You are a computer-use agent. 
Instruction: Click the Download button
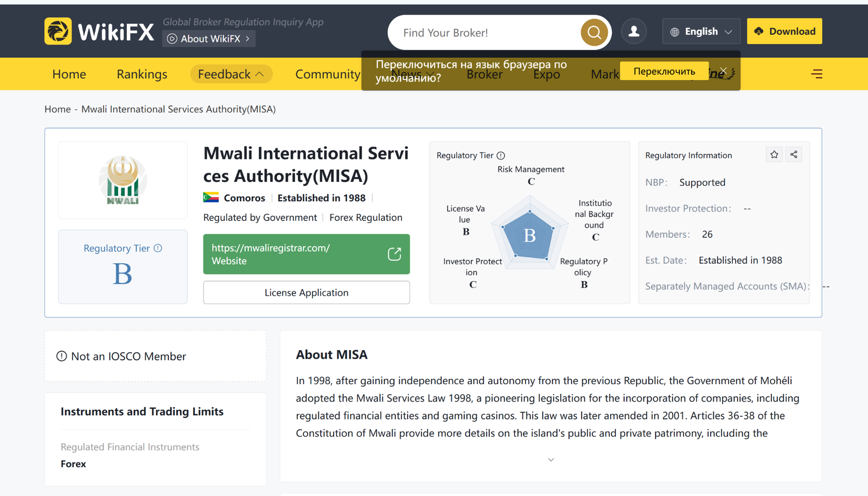pos(784,31)
